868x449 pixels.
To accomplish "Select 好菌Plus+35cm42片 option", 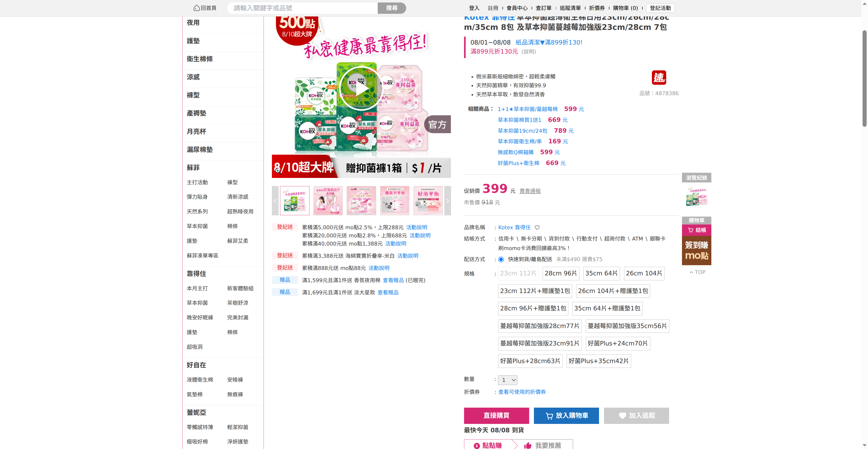I will pyautogui.click(x=599, y=361).
